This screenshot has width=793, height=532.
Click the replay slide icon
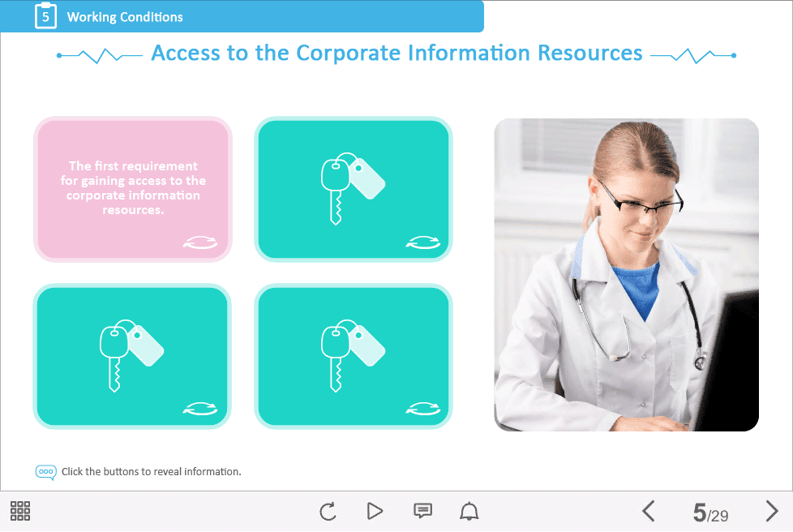[328, 511]
